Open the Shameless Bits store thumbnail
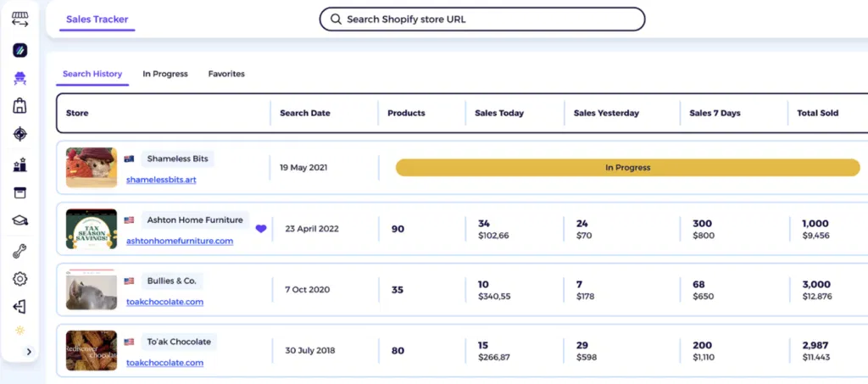Viewport: 868px width, 384px height. [x=92, y=168]
